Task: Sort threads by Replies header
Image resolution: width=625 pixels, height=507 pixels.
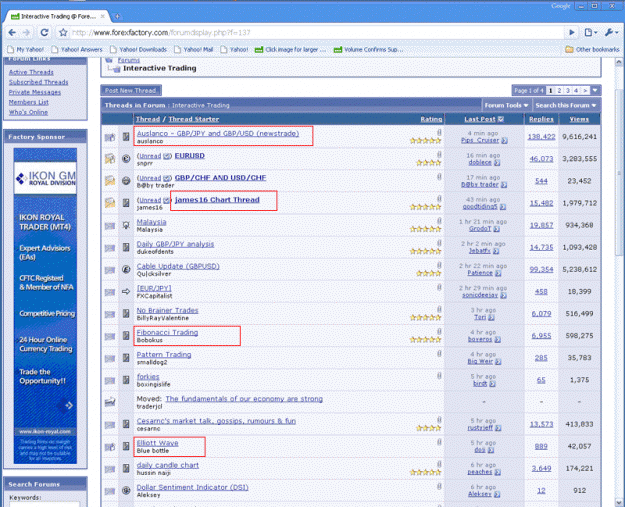Action: pos(541,119)
